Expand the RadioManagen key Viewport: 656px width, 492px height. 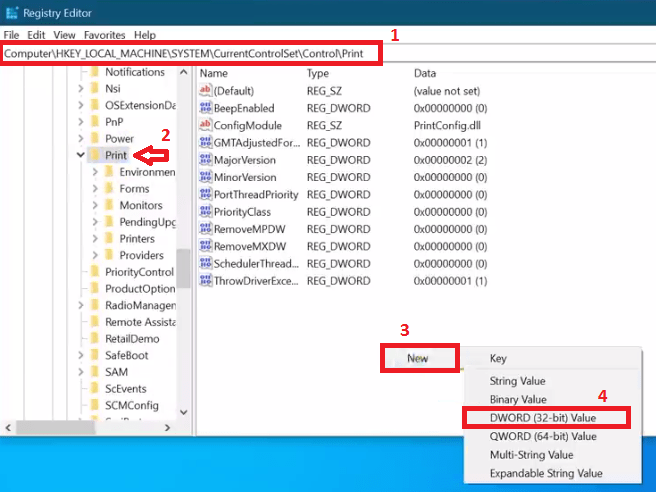tap(81, 305)
